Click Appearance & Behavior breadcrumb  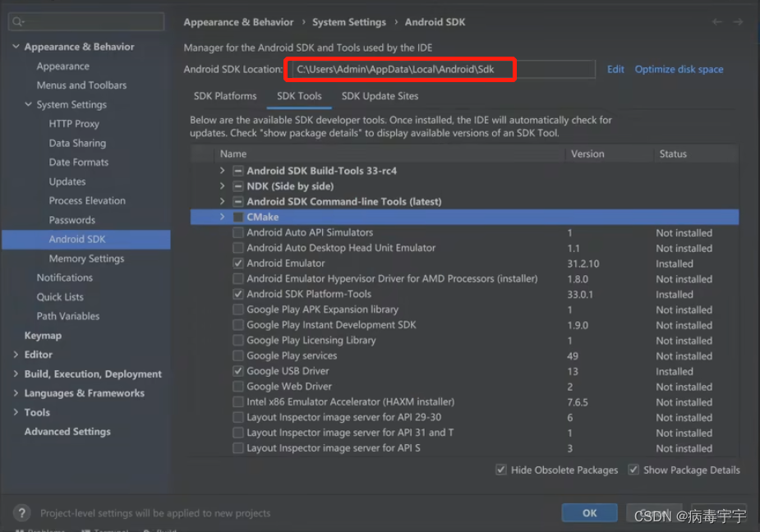pyautogui.click(x=238, y=22)
